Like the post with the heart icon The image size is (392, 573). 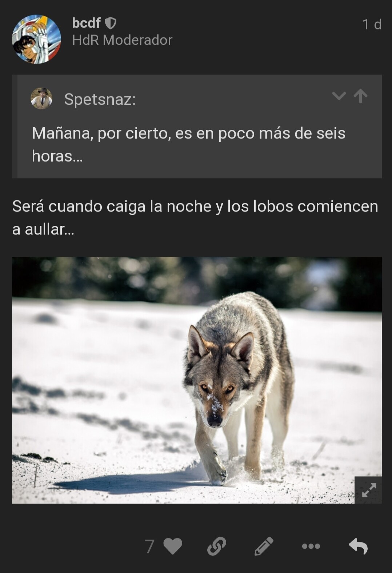(173, 546)
